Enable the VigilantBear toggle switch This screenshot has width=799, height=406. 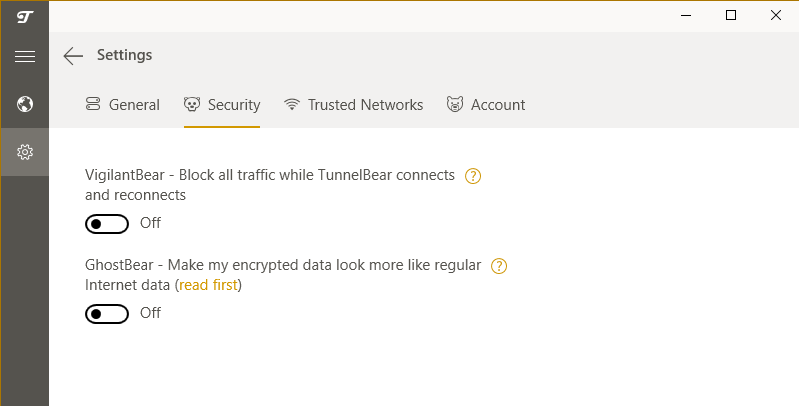(107, 223)
